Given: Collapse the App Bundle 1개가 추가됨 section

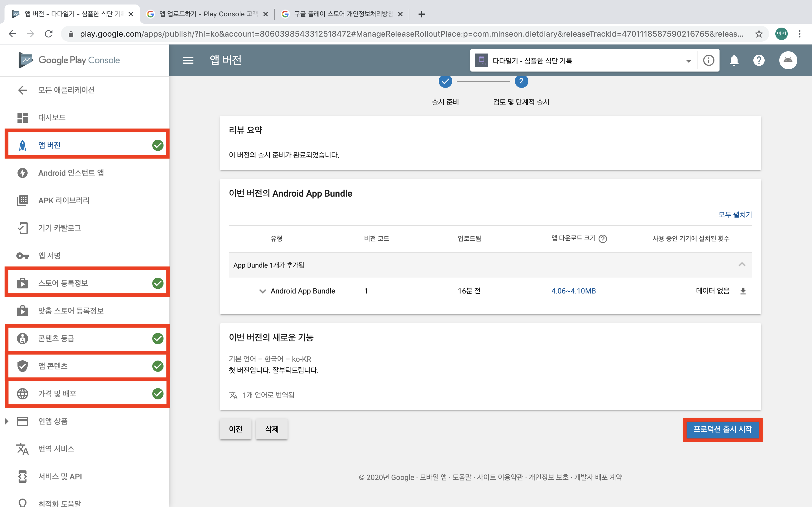Looking at the screenshot, I should pyautogui.click(x=742, y=264).
